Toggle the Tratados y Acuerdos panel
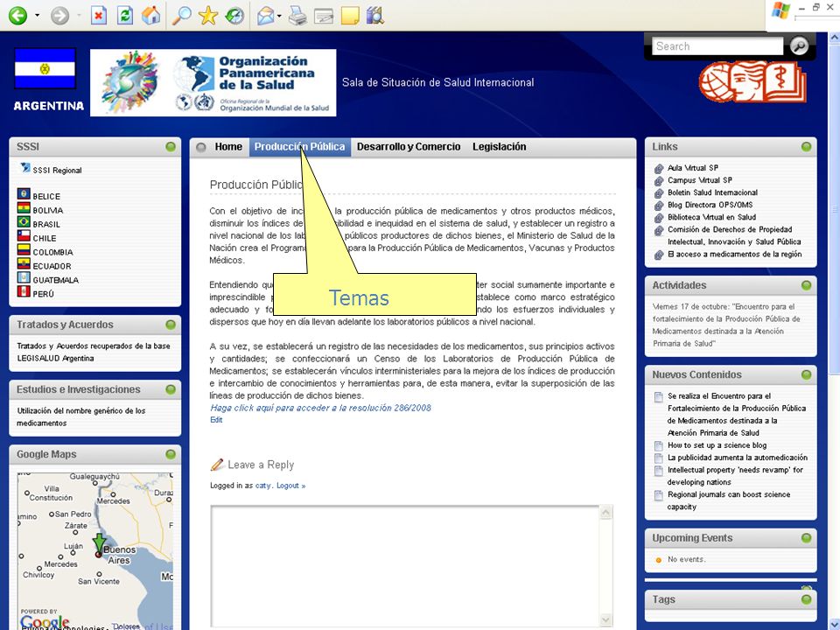 [x=171, y=325]
